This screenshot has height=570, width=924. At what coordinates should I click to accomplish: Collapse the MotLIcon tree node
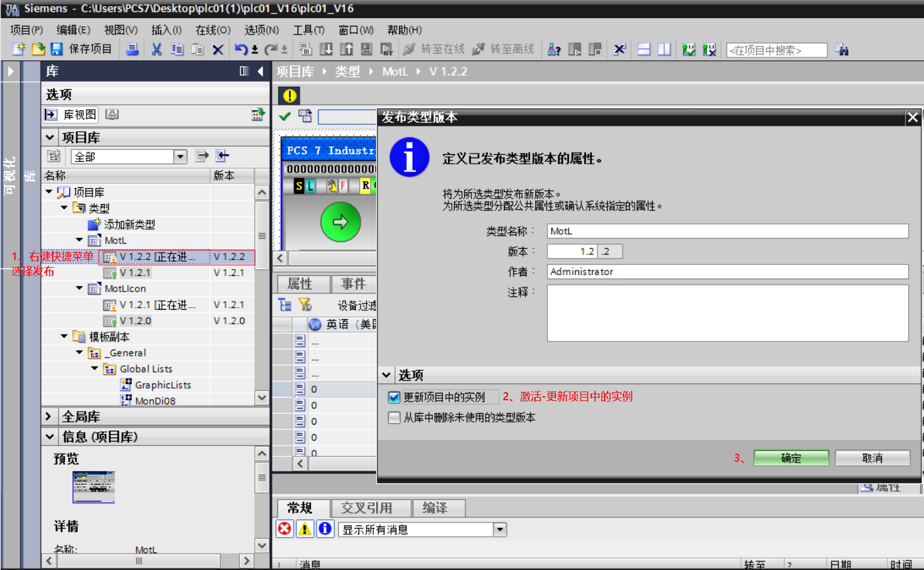[x=79, y=289]
